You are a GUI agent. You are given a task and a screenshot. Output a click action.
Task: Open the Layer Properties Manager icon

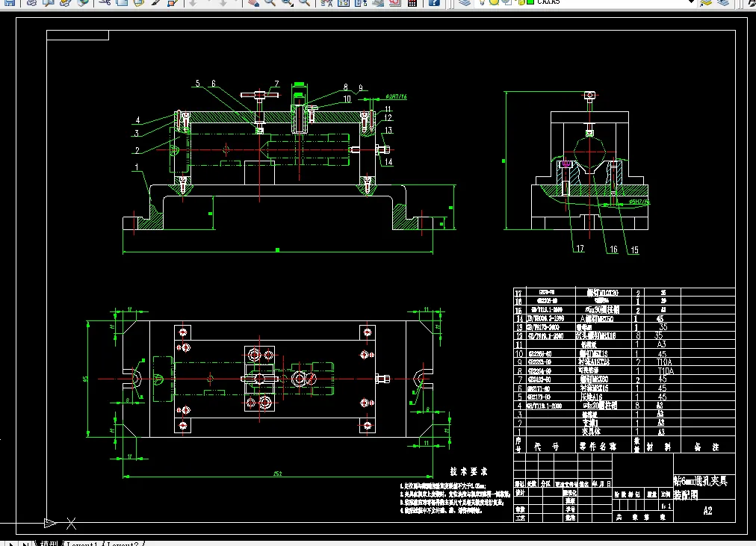pos(465,2)
